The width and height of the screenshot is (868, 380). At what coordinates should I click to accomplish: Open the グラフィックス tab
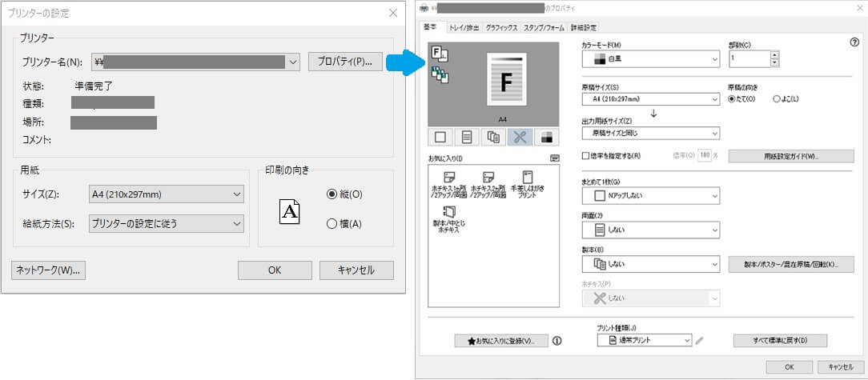[x=502, y=28]
